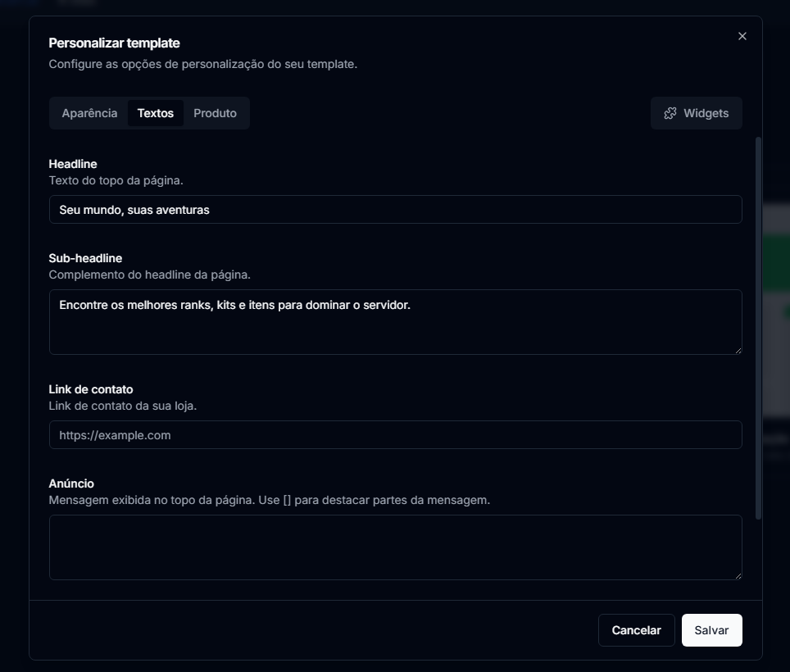790x672 pixels.
Task: Click "Link de contato da sua loja." text
Action: coord(123,406)
